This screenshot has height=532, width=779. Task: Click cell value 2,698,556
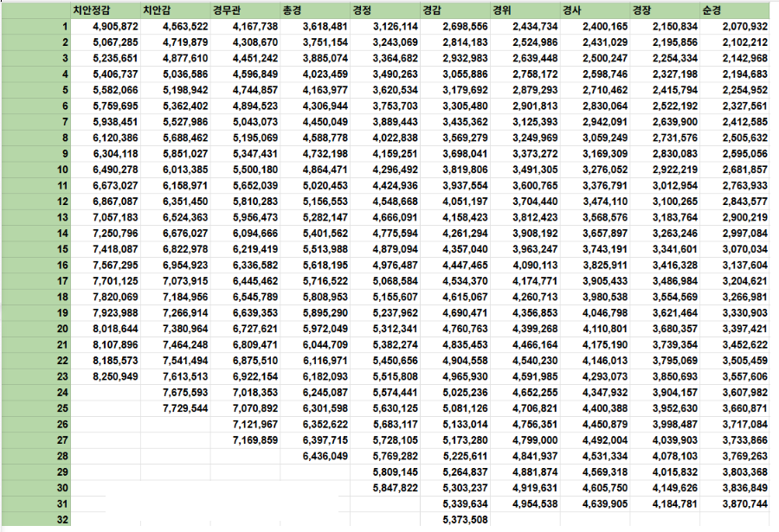[466, 27]
